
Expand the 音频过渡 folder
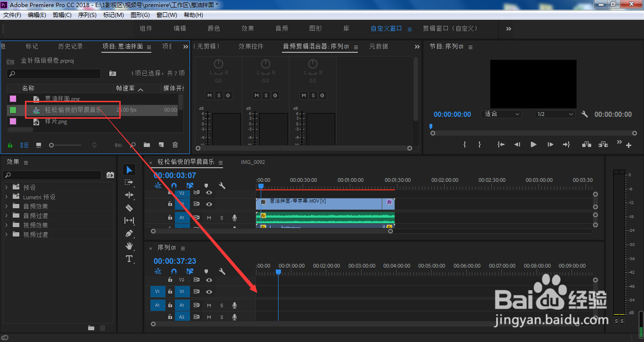click(7, 216)
